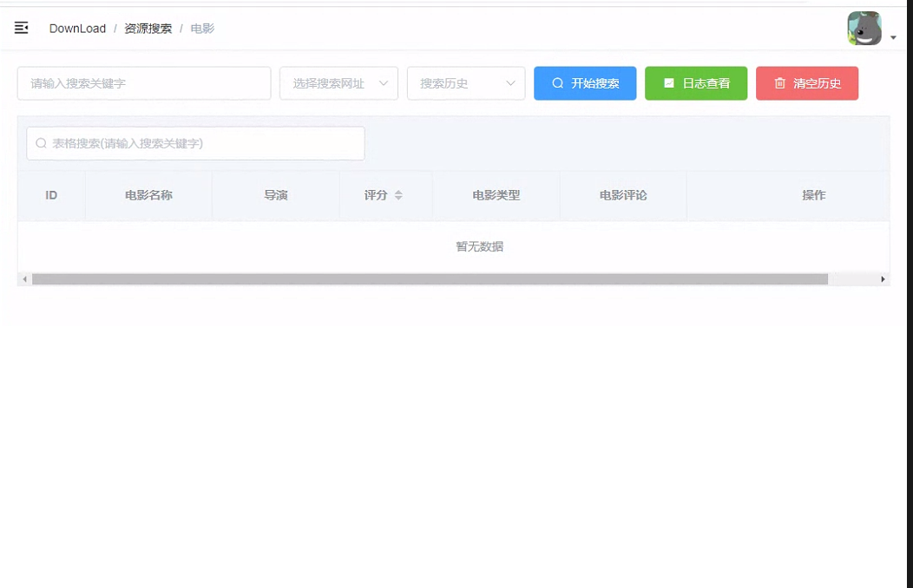Open the 搜索历史 dropdown

click(466, 83)
